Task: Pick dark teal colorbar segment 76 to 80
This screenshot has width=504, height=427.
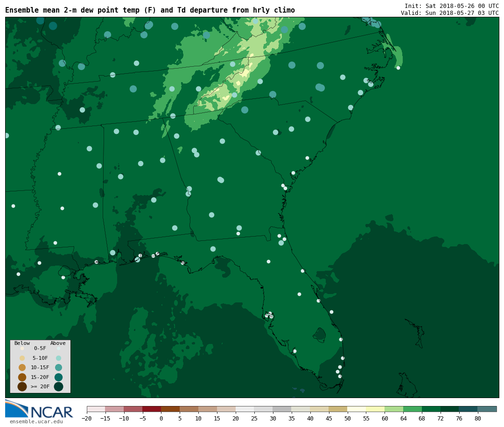Action: click(x=469, y=409)
